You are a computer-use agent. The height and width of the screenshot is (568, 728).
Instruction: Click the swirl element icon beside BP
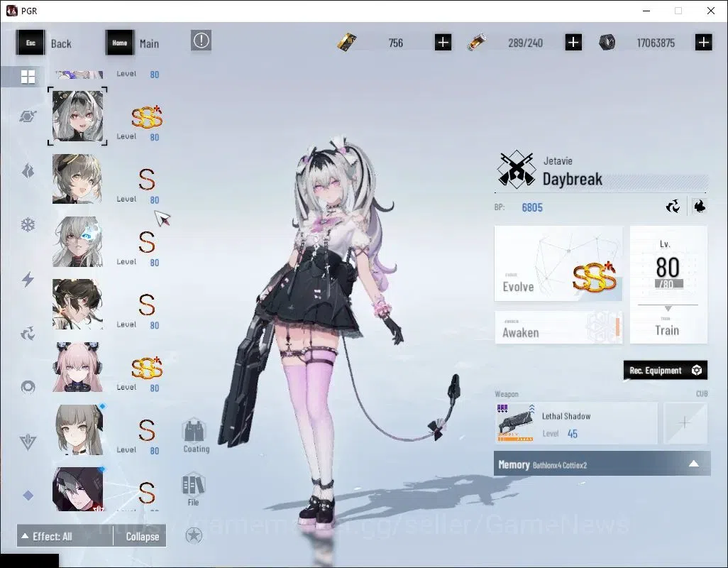click(x=673, y=206)
